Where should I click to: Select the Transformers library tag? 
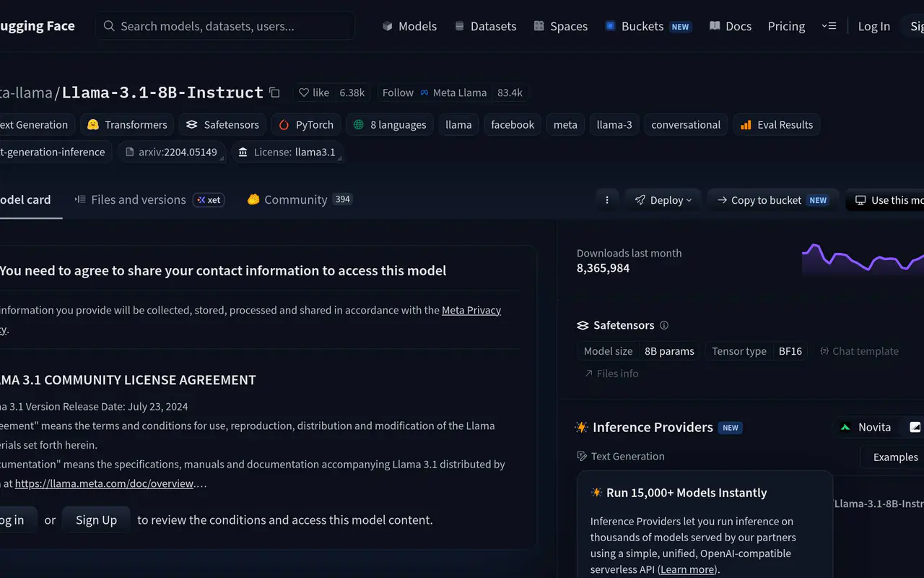point(127,124)
